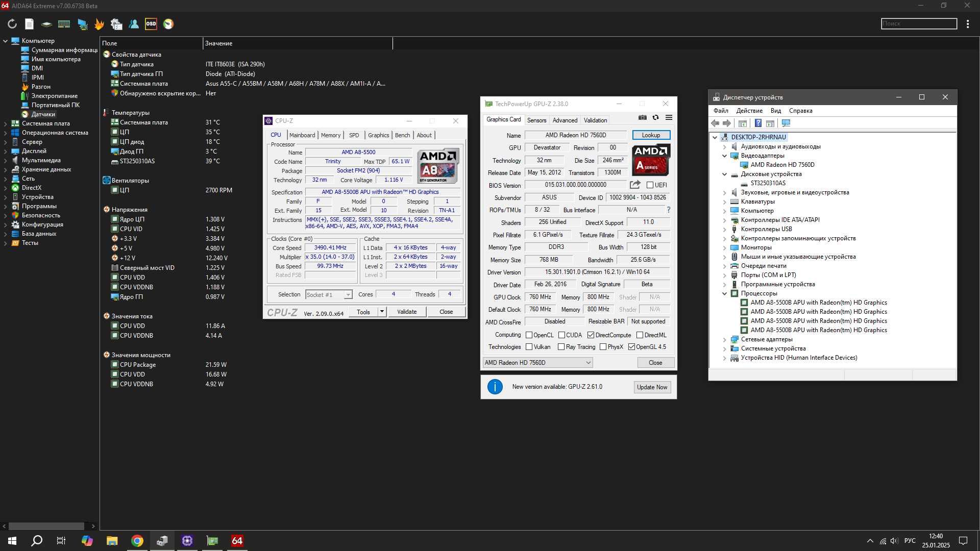The width and height of the screenshot is (980, 551).
Task: Open AIDA64 preferences gear checklist icon
Action: (116, 24)
